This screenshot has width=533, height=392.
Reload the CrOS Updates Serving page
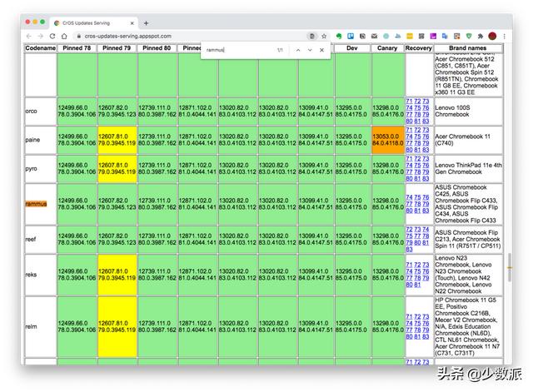pos(52,36)
